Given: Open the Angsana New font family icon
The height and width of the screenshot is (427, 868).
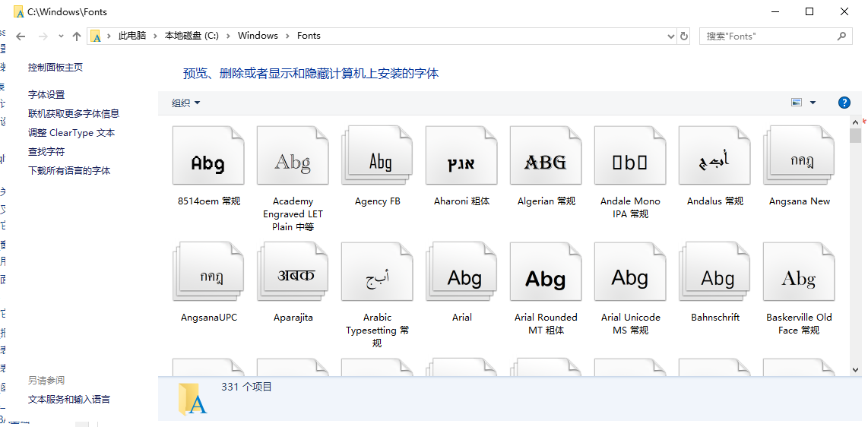Looking at the screenshot, I should 799,156.
